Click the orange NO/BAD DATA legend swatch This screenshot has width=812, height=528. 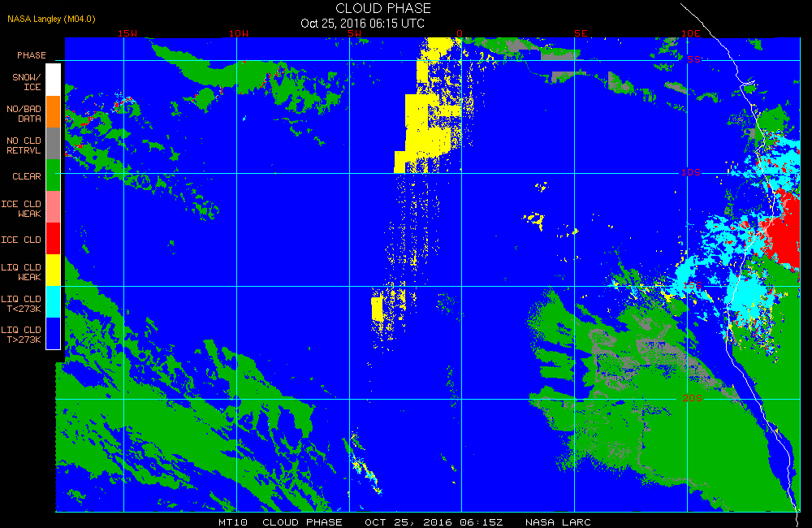tap(54, 112)
